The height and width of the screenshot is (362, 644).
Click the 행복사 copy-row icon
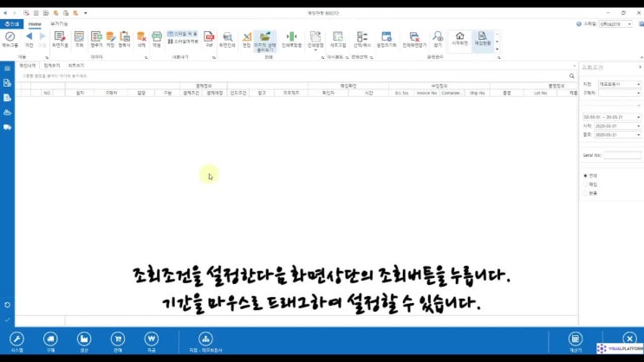(x=125, y=39)
